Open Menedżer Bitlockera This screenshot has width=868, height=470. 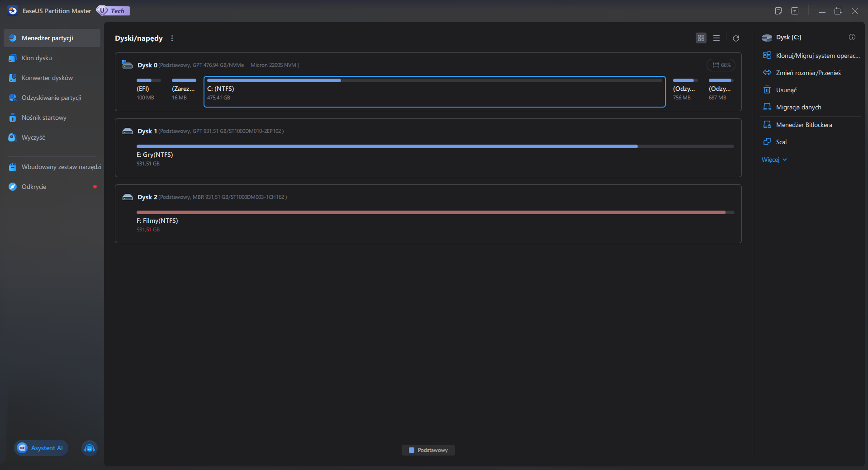tap(811, 125)
